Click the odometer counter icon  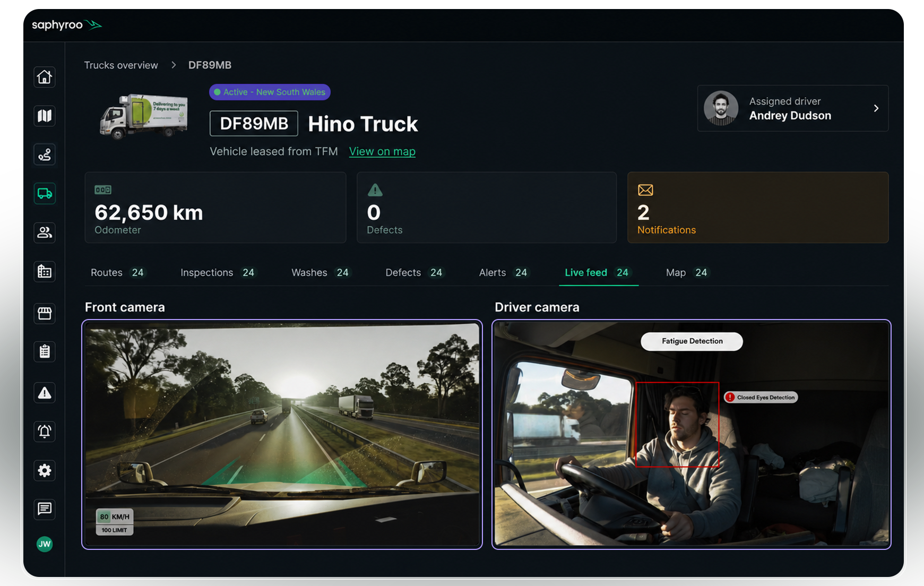click(x=103, y=189)
